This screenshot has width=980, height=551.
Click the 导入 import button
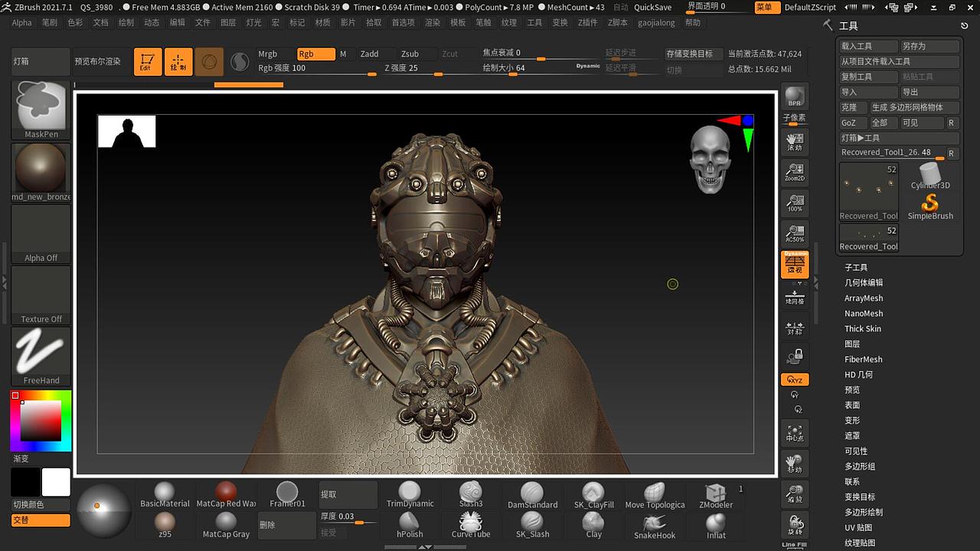tap(868, 92)
